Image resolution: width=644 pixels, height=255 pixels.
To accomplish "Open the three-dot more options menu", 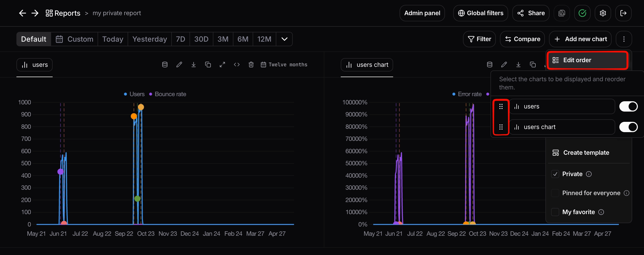I will pos(624,39).
